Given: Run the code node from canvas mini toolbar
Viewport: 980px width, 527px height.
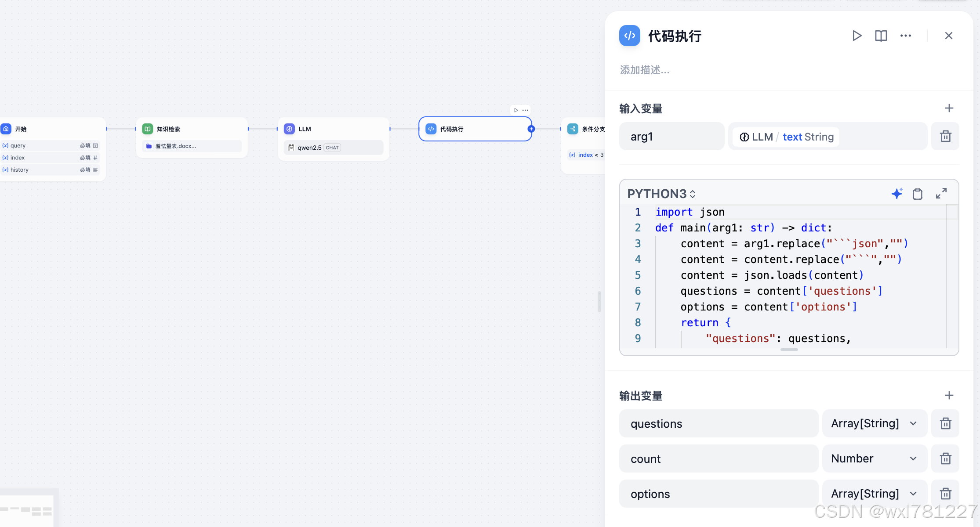Looking at the screenshot, I should (516, 110).
